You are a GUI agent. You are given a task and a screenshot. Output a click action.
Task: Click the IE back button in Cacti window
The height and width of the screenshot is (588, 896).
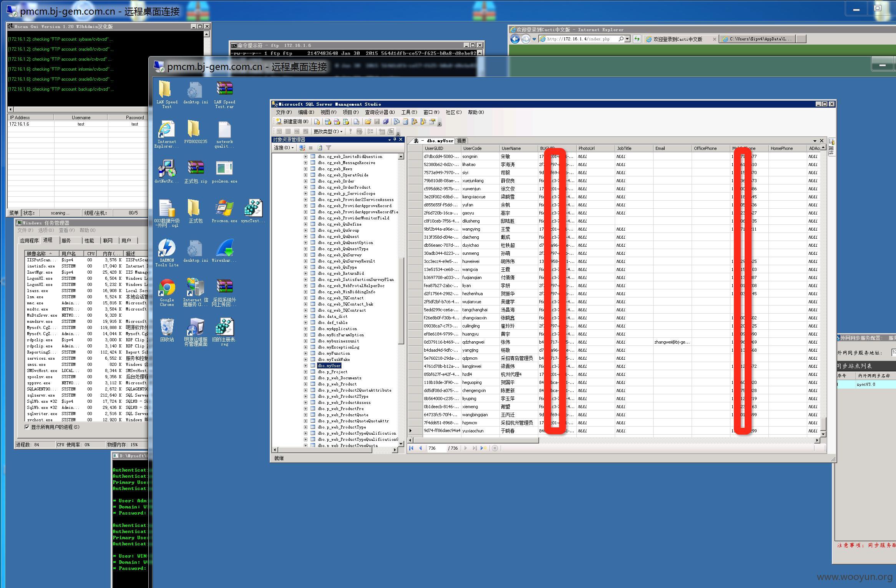pyautogui.click(x=515, y=39)
